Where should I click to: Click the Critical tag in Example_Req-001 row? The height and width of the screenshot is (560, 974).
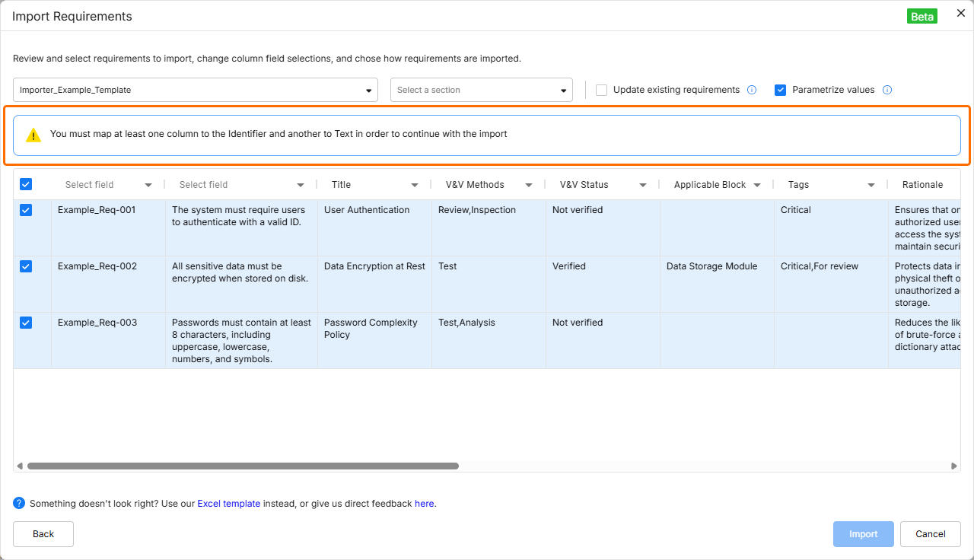click(x=831, y=228)
